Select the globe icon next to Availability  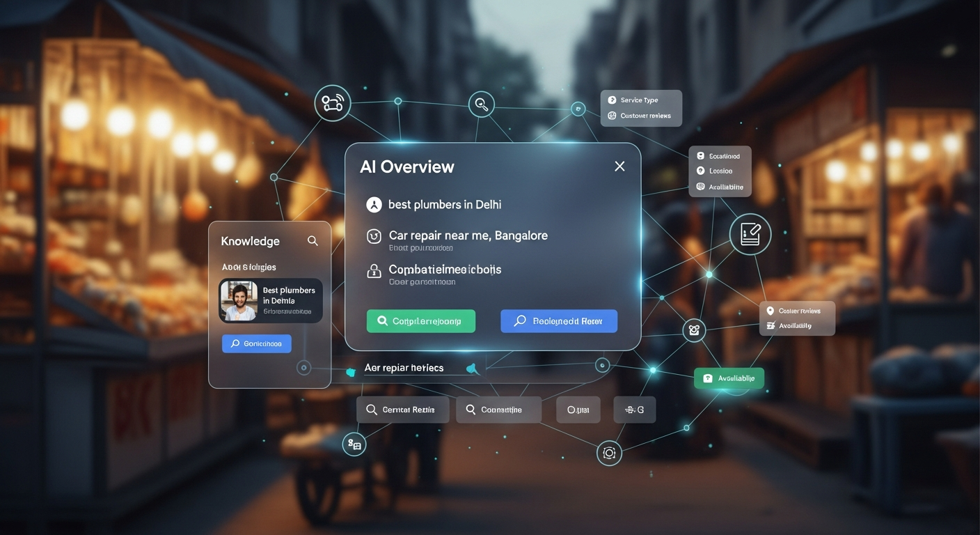tap(700, 187)
